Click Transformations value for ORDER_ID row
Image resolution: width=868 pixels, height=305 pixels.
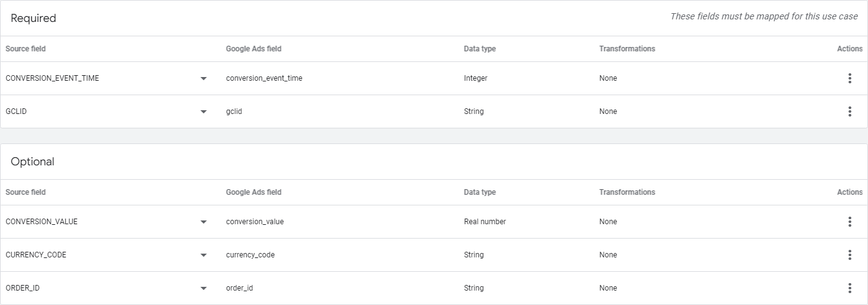click(607, 288)
